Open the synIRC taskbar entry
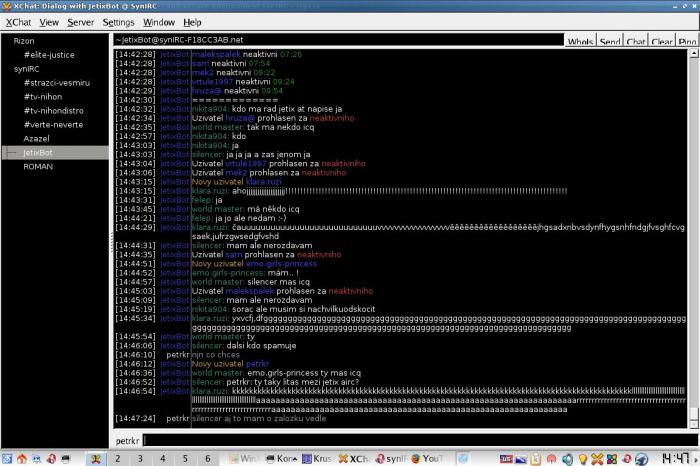Screen dimensions: 700x466 click(x=391, y=458)
